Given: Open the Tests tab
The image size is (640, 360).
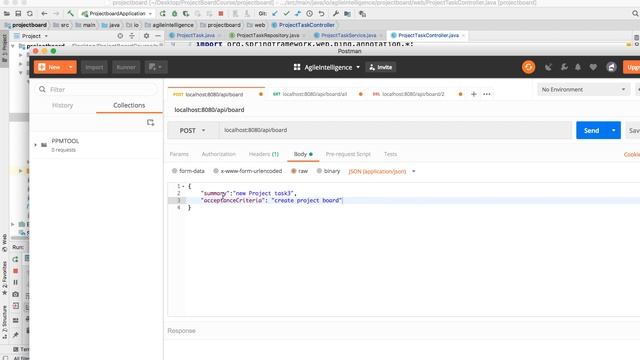Looking at the screenshot, I should point(390,154).
